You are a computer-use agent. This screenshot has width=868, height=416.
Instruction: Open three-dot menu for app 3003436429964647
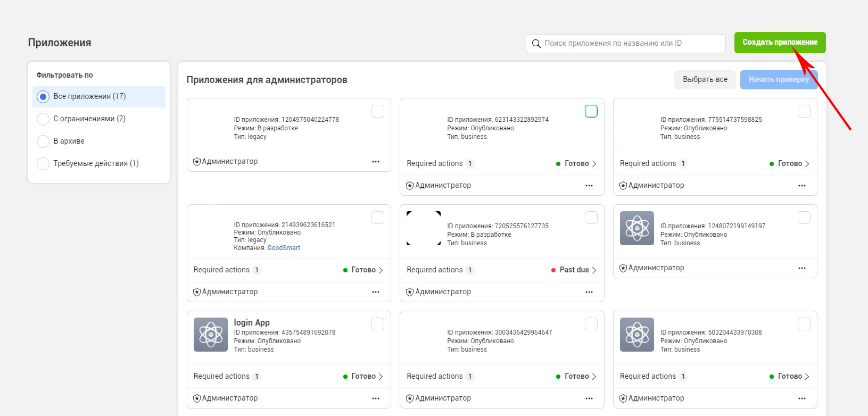tap(589, 398)
